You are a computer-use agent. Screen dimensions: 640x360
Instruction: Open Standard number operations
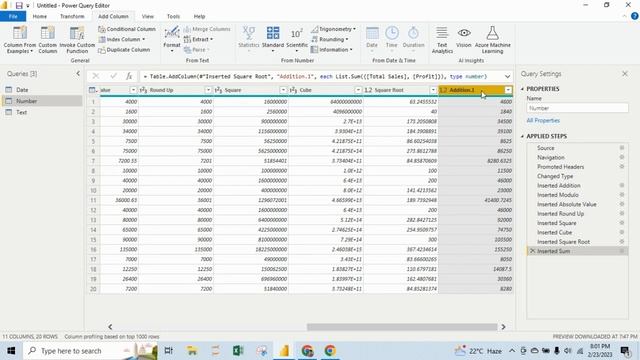273,39
